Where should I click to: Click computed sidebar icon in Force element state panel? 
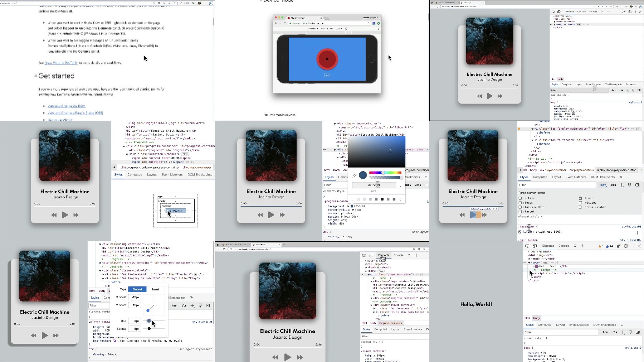pyautogui.click(x=638, y=185)
